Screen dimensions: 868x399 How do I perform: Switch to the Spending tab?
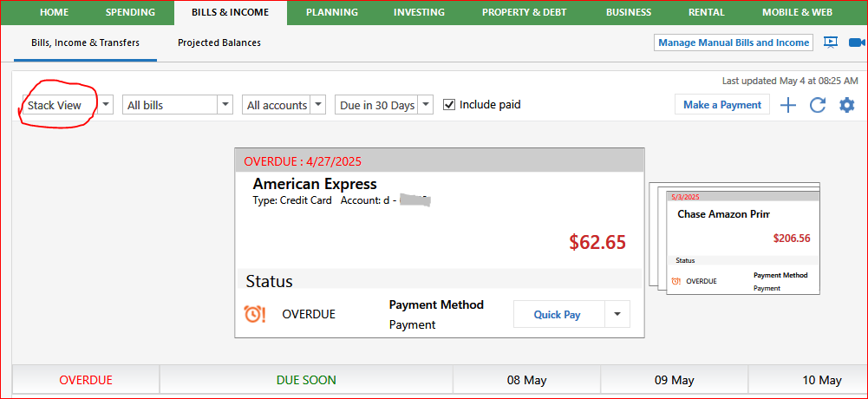[x=129, y=12]
